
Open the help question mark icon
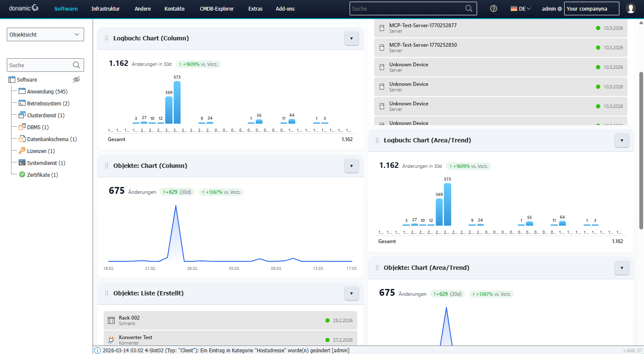tap(493, 8)
